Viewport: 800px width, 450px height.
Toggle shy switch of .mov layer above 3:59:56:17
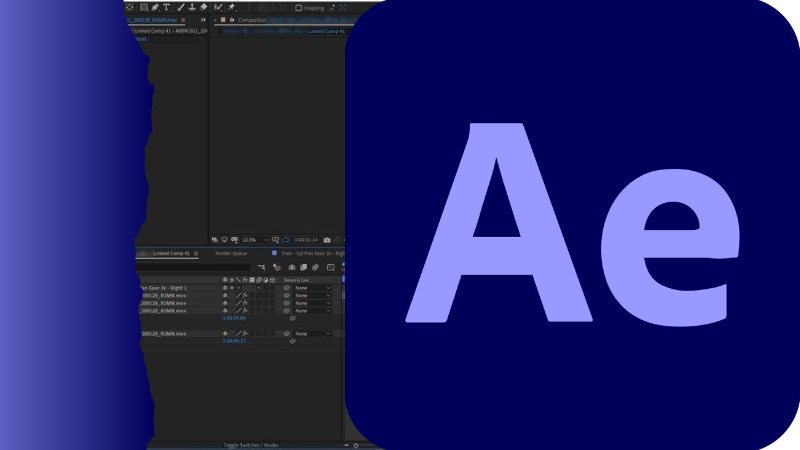tap(225, 334)
